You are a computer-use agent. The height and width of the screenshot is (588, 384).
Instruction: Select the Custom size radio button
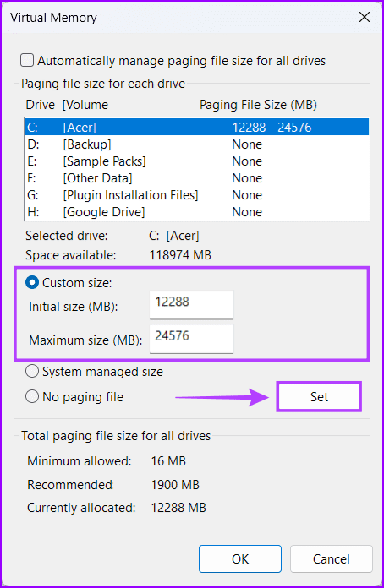[x=31, y=283]
